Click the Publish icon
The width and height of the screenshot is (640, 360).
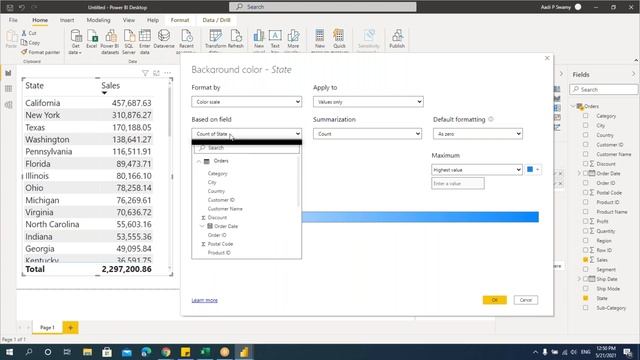point(397,39)
